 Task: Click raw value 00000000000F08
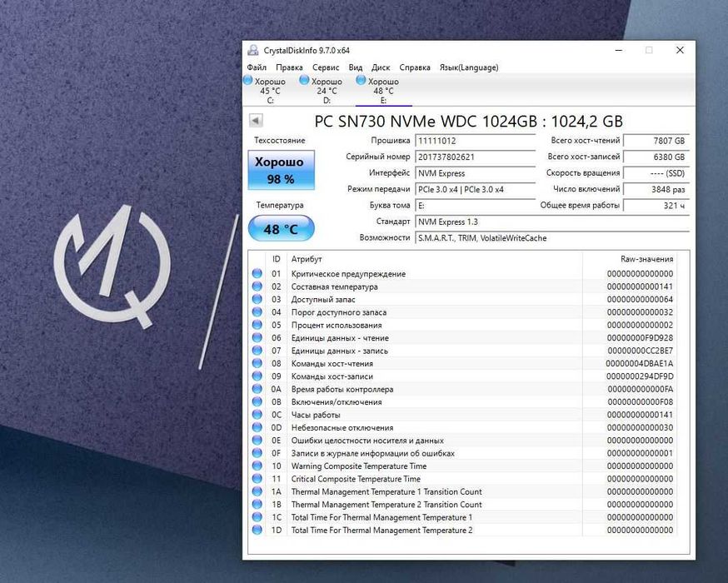click(640, 402)
